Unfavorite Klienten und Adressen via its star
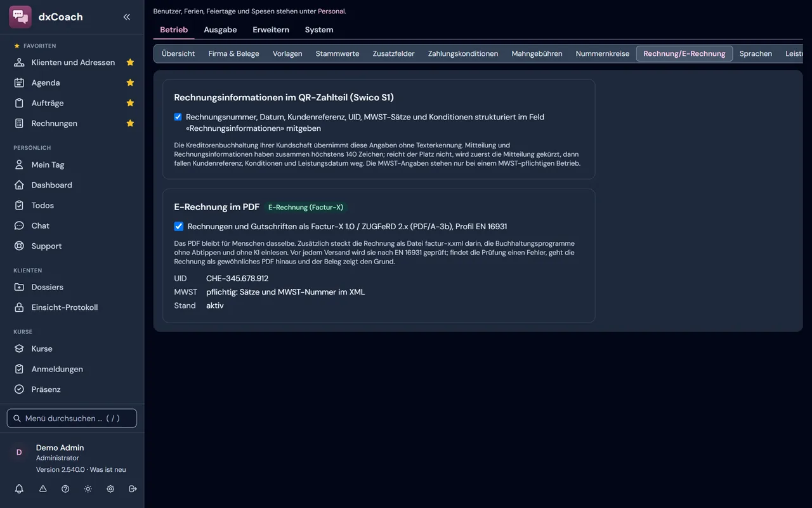The height and width of the screenshot is (508, 812). [x=130, y=62]
